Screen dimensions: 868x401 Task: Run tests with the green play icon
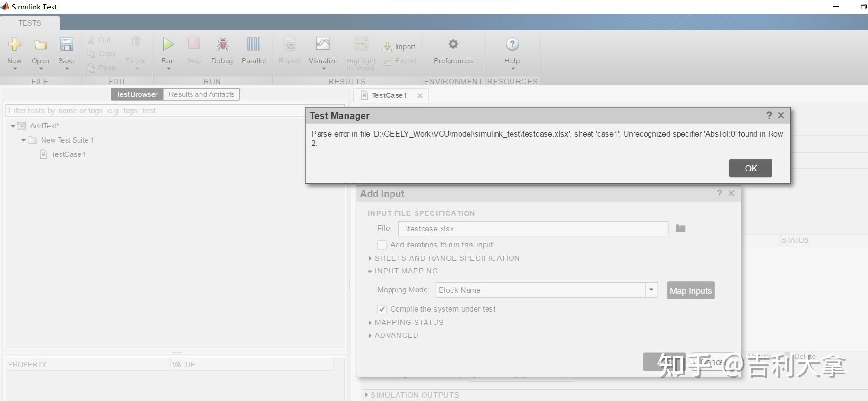(168, 44)
